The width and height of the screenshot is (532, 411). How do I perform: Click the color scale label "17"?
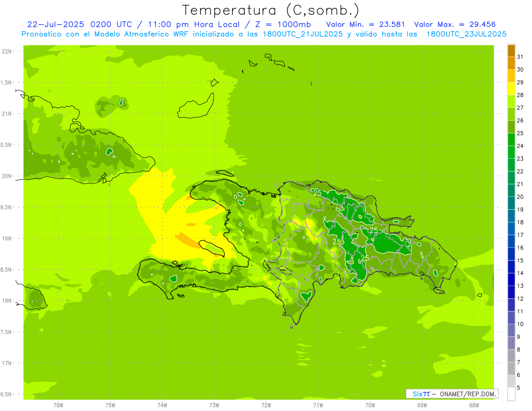pos(520,235)
